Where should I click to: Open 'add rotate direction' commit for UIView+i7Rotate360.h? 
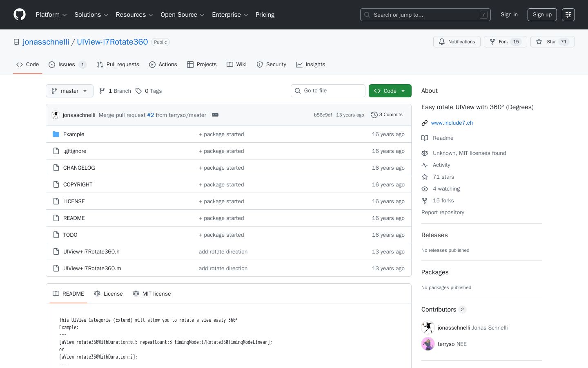click(223, 251)
